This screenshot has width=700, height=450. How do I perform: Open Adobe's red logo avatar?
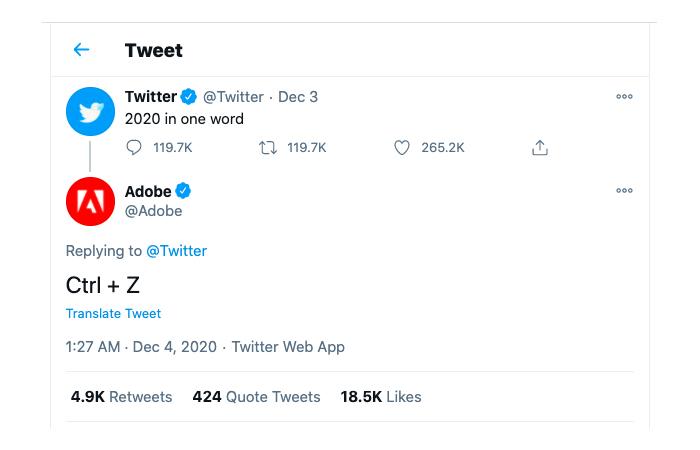(91, 201)
